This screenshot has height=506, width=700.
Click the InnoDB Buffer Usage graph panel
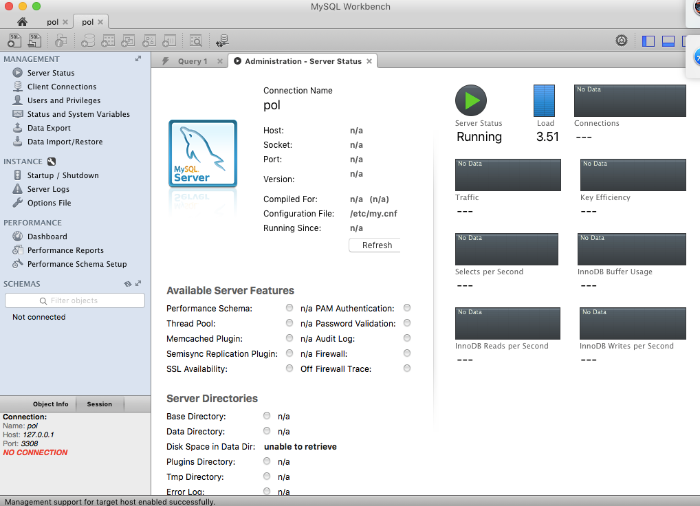[632, 249]
